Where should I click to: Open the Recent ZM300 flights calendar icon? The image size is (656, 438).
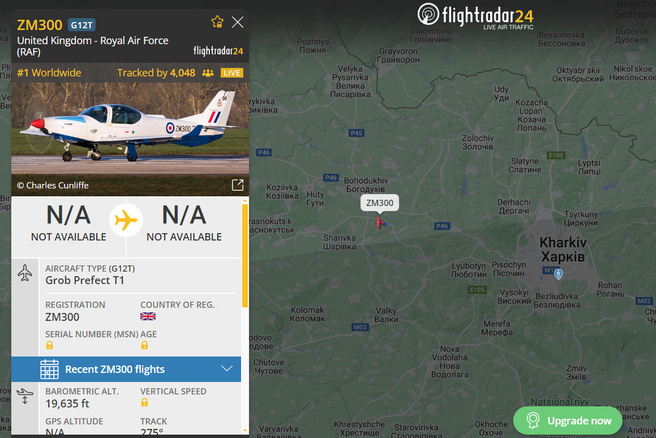tap(49, 369)
